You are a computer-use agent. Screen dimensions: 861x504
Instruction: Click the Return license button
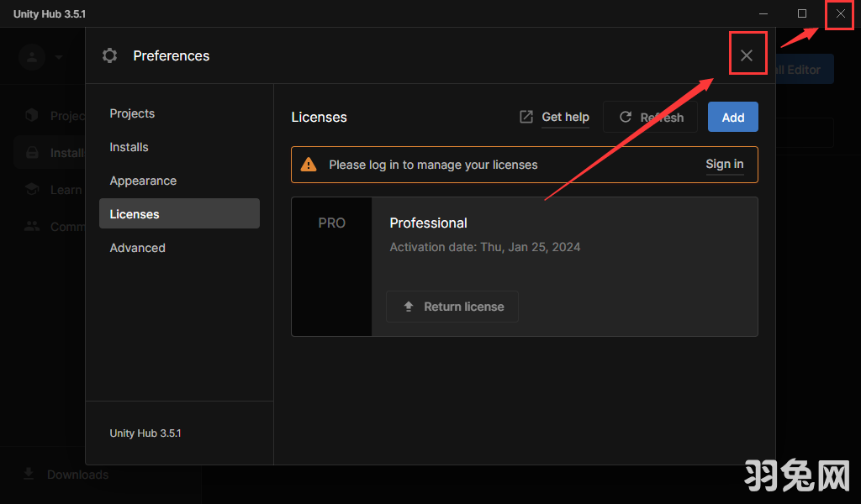coord(452,307)
